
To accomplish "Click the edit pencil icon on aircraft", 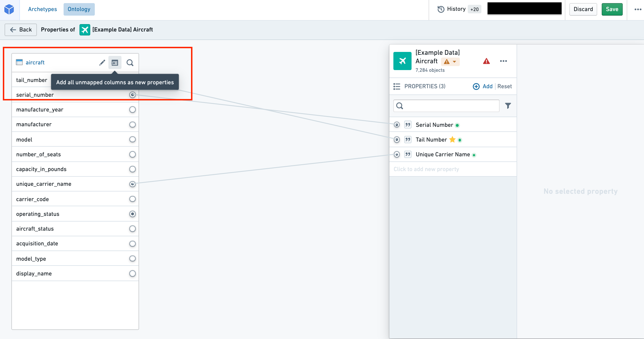I will [x=102, y=63].
